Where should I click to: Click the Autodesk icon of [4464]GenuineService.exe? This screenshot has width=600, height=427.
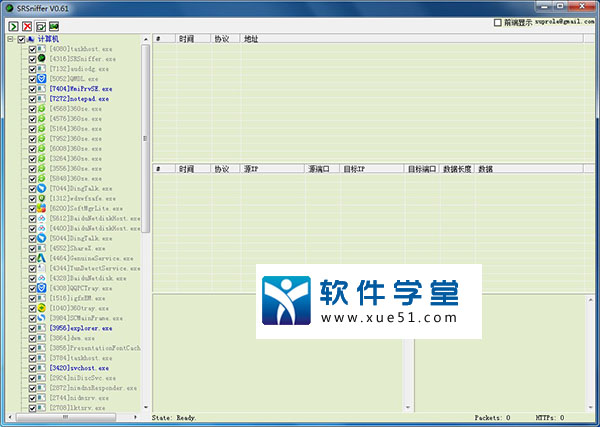point(42,258)
